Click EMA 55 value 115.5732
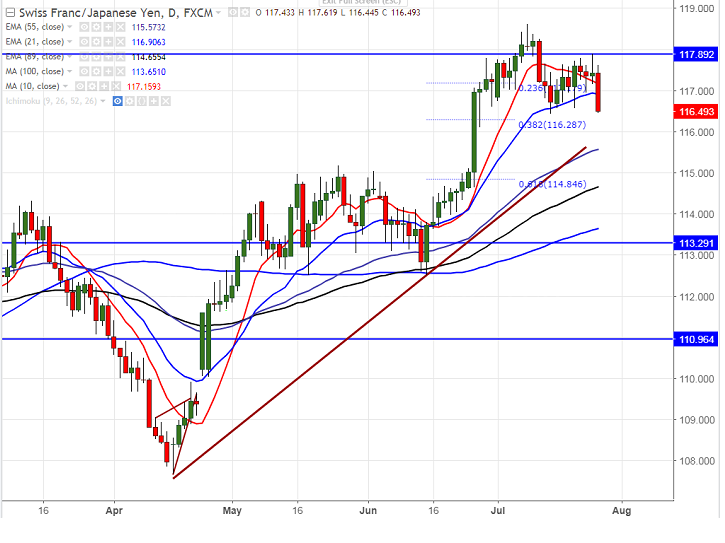Image resolution: width=725 pixels, height=543 pixels. tap(148, 27)
